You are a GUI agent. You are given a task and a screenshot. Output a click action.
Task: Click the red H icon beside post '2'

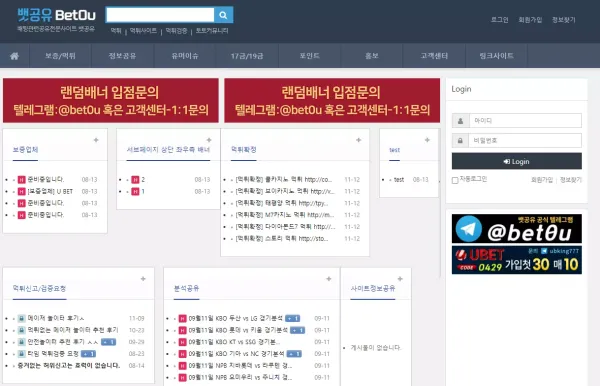pos(135,179)
